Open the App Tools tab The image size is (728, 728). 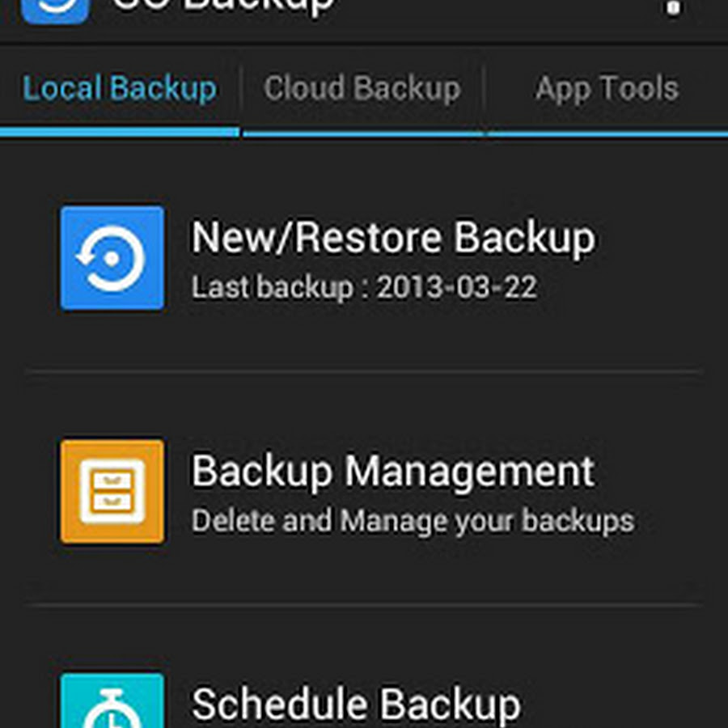coord(607,88)
